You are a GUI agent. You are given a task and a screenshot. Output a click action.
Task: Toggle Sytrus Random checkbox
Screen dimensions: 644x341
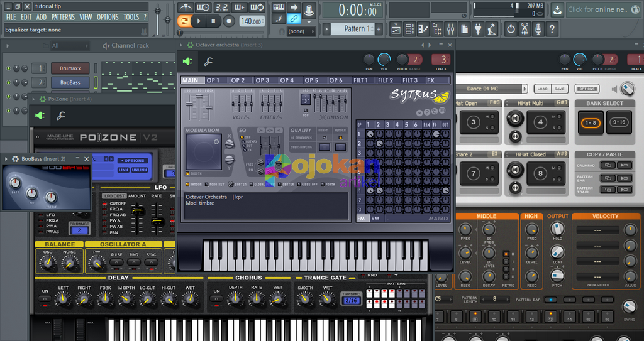[x=187, y=185]
